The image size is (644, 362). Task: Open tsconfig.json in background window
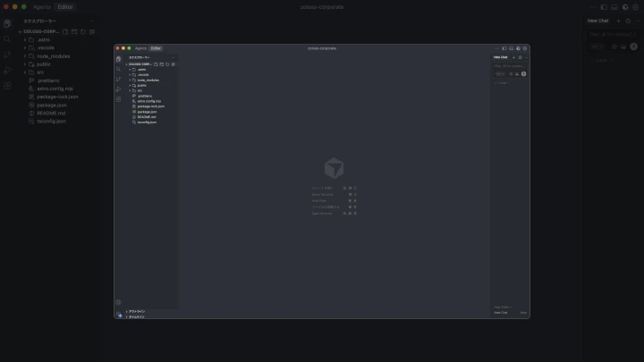point(51,122)
